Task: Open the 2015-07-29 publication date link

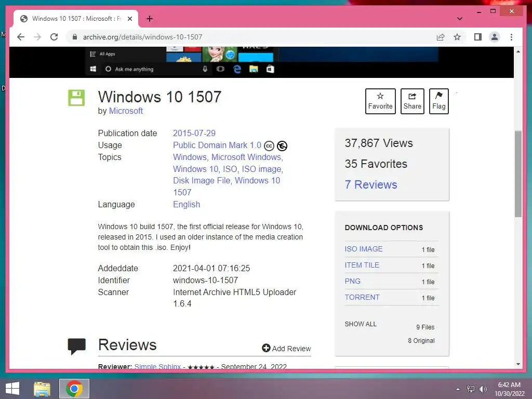Action: coord(194,133)
